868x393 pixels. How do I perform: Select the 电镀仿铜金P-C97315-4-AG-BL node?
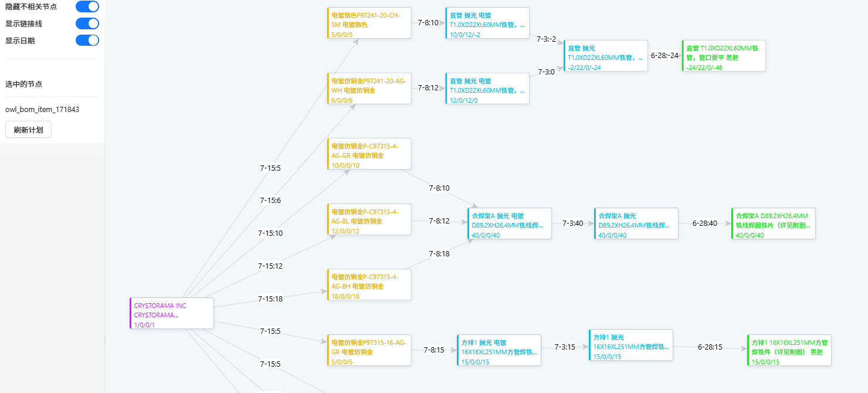pyautogui.click(x=369, y=219)
